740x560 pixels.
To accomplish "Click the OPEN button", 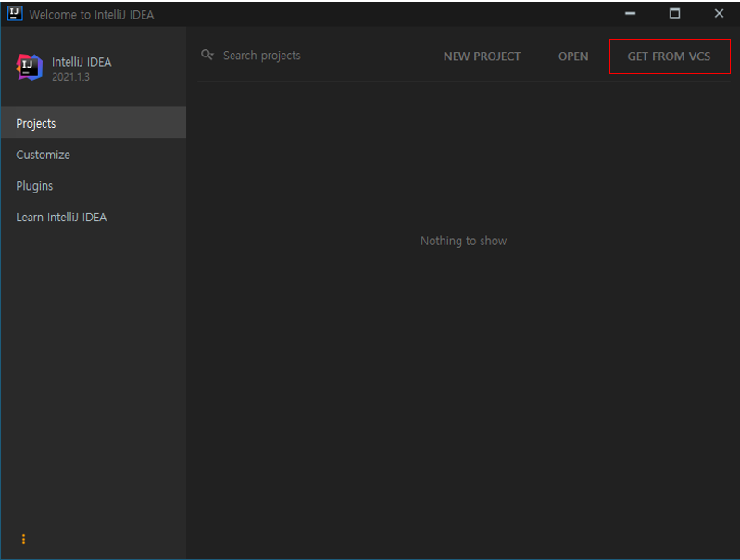I will coord(573,56).
